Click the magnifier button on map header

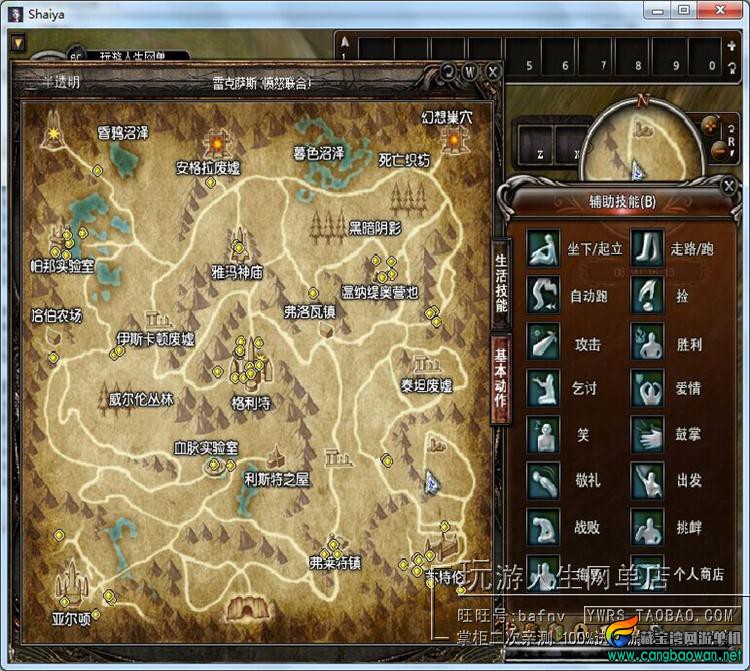[448, 72]
